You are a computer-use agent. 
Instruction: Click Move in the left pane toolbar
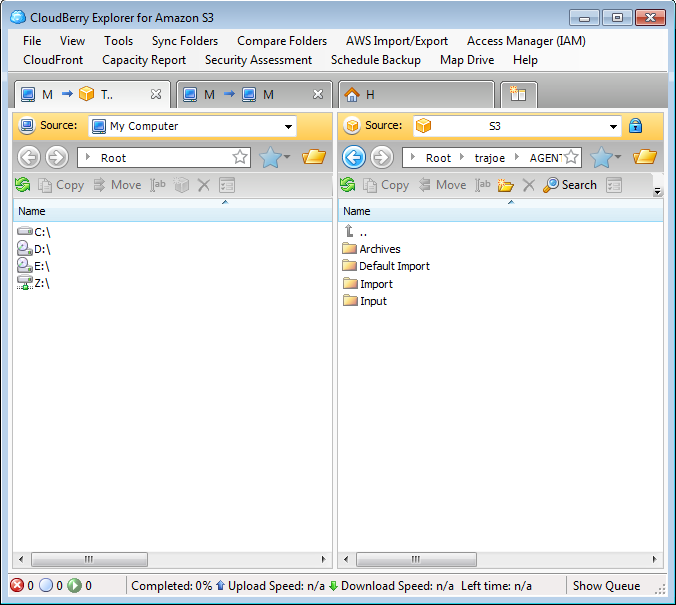point(118,185)
